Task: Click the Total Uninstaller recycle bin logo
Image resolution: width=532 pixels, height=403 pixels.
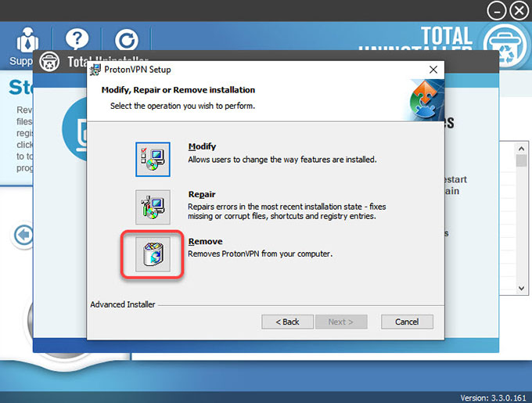Action: pos(505,45)
